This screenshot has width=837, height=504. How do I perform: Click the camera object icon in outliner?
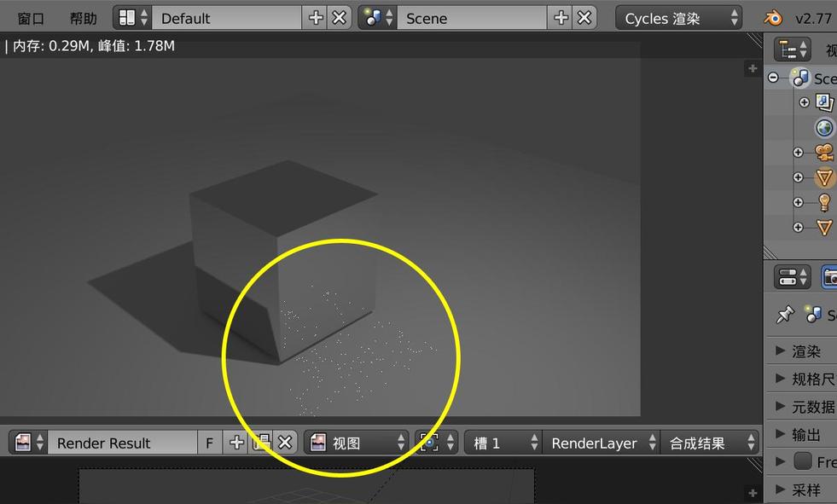pyautogui.click(x=824, y=153)
